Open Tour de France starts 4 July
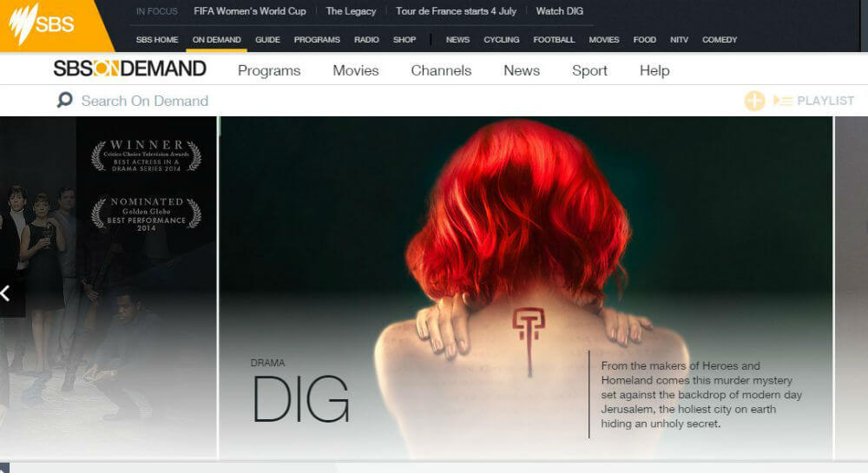This screenshot has width=868, height=473. (457, 11)
